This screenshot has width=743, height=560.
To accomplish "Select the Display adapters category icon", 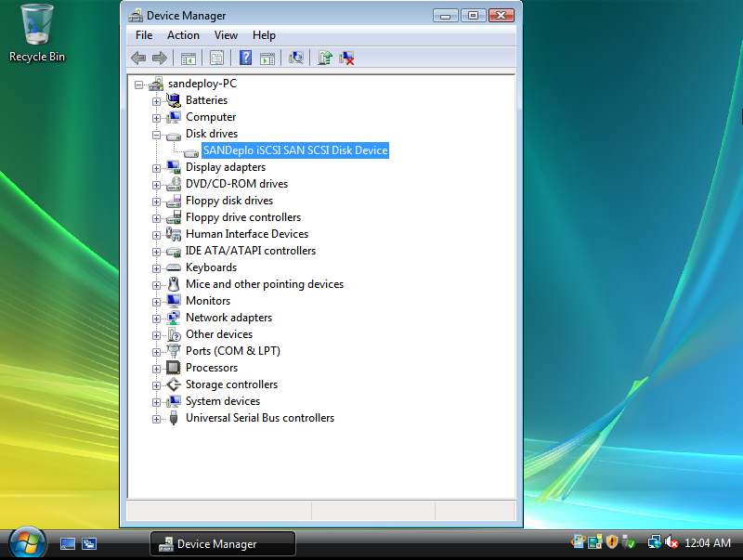I will pos(174,167).
